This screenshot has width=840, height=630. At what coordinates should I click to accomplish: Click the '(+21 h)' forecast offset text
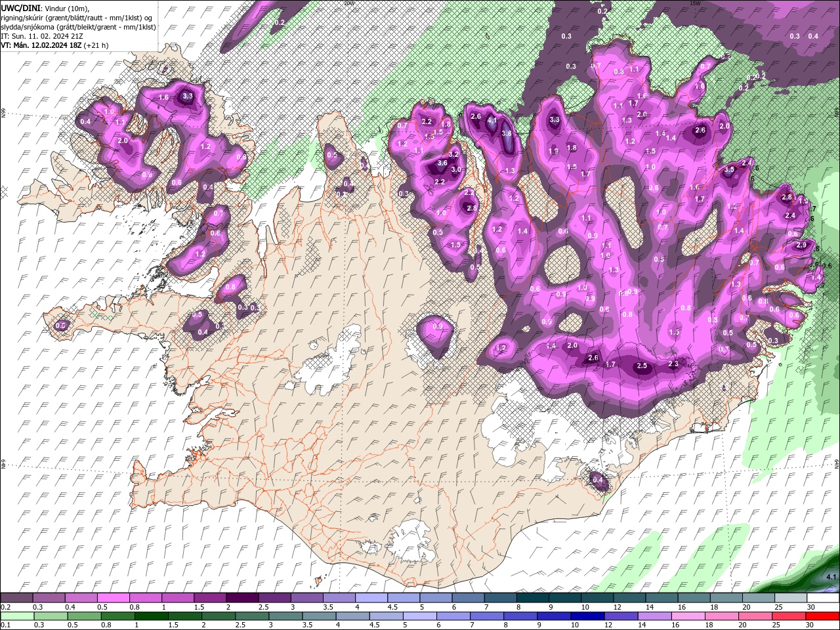[x=96, y=45]
